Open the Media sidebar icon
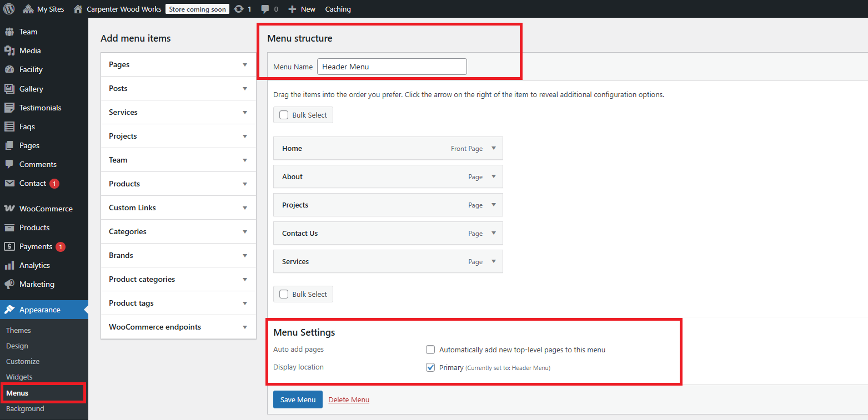 click(9, 50)
